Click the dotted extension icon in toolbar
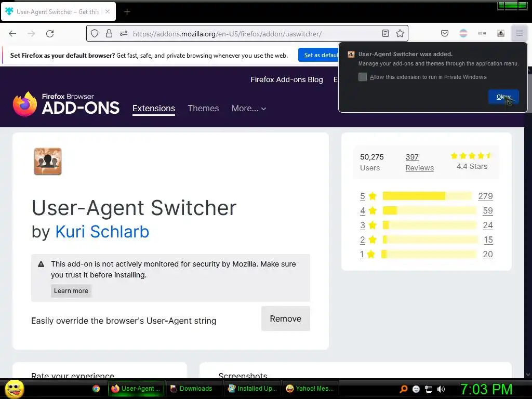 pos(482,33)
